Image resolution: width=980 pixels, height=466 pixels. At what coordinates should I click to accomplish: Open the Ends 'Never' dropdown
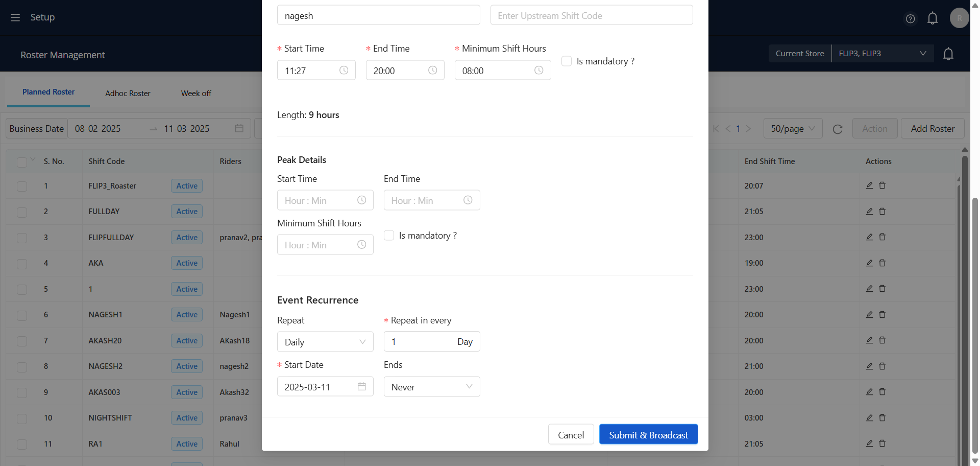pos(432,387)
